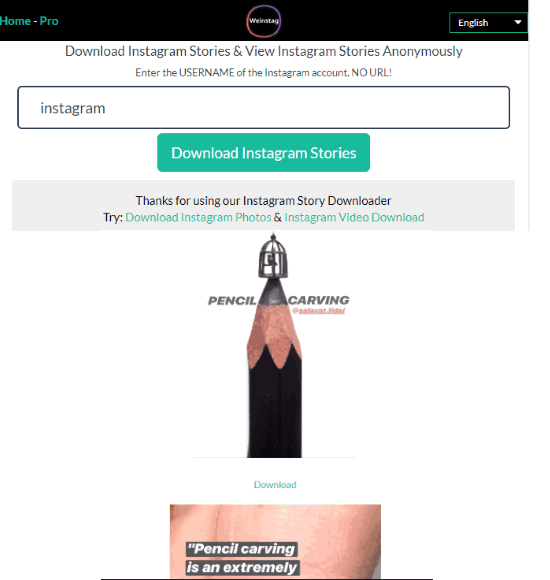Click the dropdown arrow beside English
Viewport: 550px width, 580px height.
point(518,22)
